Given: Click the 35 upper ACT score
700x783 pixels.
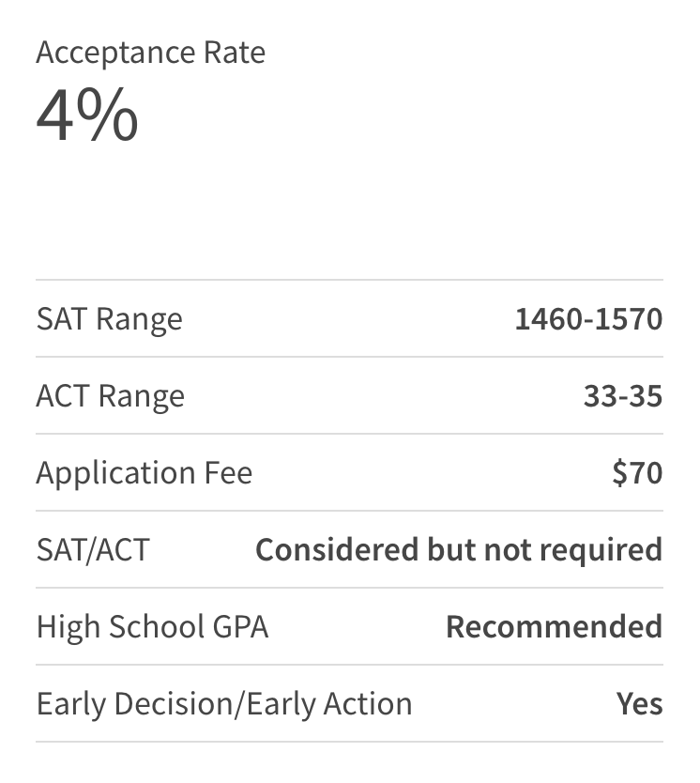Looking at the screenshot, I should pos(646,396).
